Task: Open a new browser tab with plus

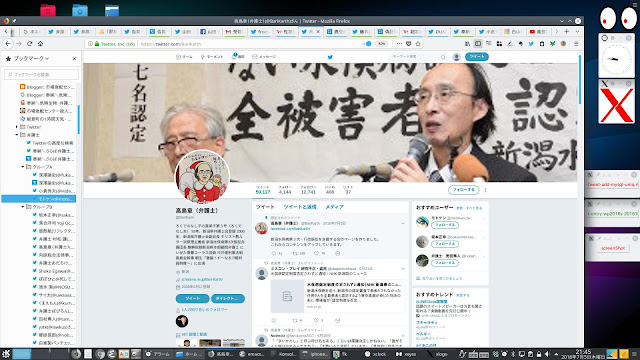Action: coord(567,31)
